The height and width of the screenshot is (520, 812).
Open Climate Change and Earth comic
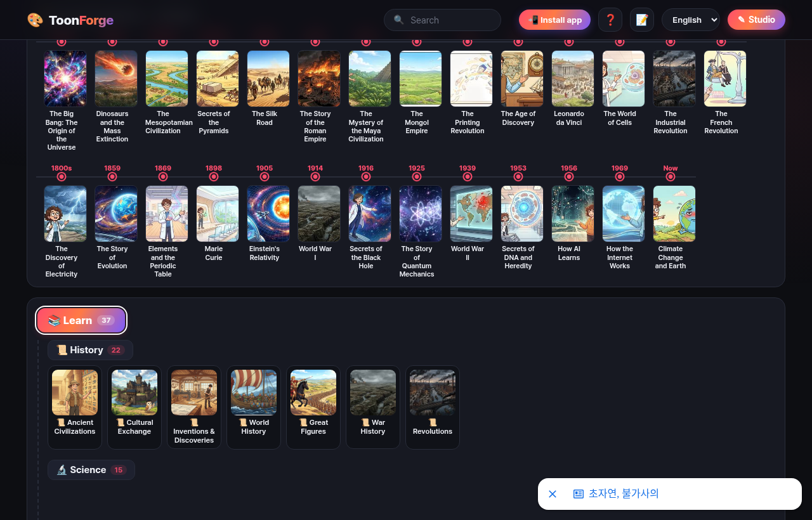(x=674, y=214)
